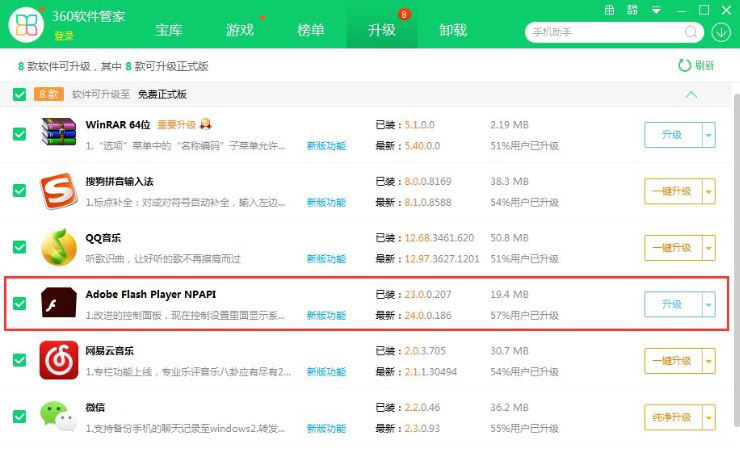The width and height of the screenshot is (740, 451).
Task: Select the Adobe Flash Player NPAPI title text
Action: [x=151, y=294]
